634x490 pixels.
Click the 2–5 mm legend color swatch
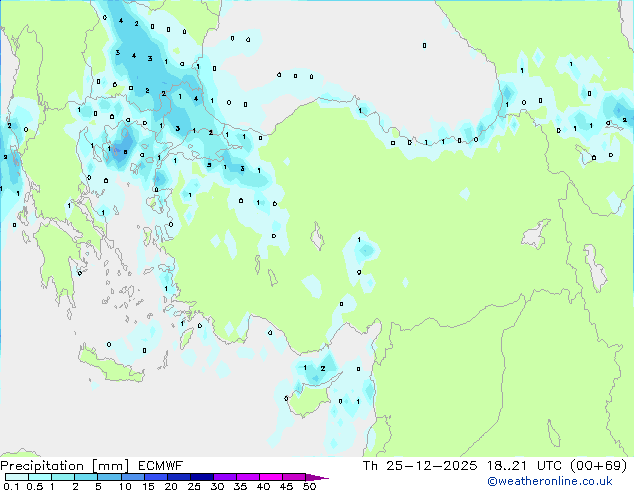(86, 477)
